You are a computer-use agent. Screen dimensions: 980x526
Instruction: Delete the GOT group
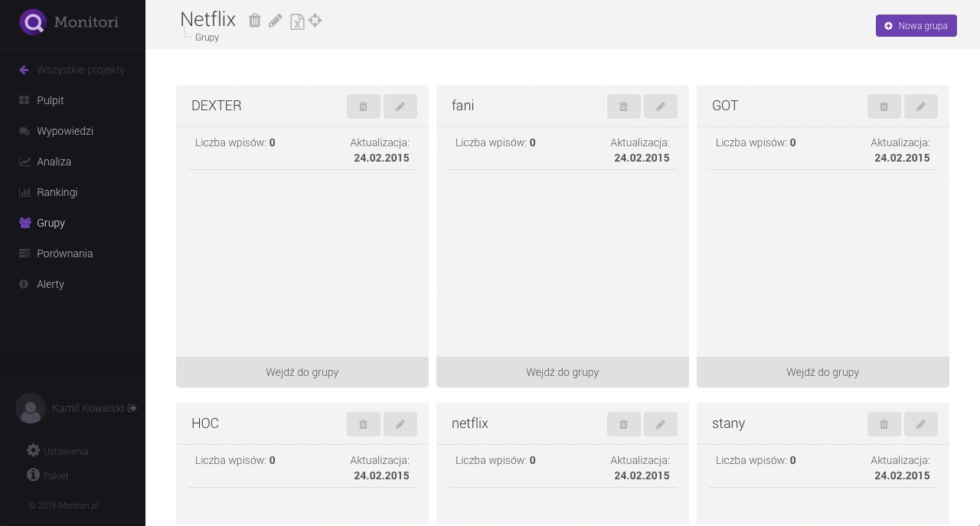[884, 106]
